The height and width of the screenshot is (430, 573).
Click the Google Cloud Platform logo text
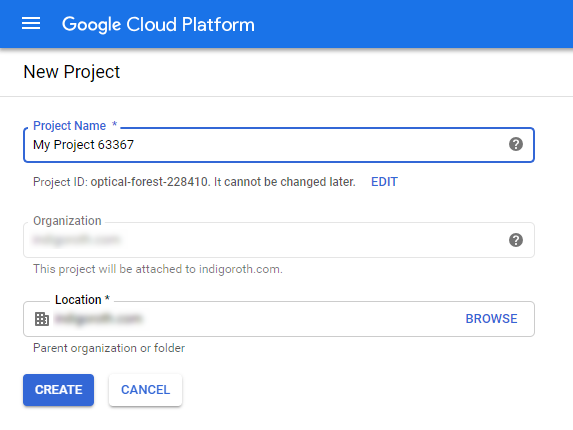158,25
